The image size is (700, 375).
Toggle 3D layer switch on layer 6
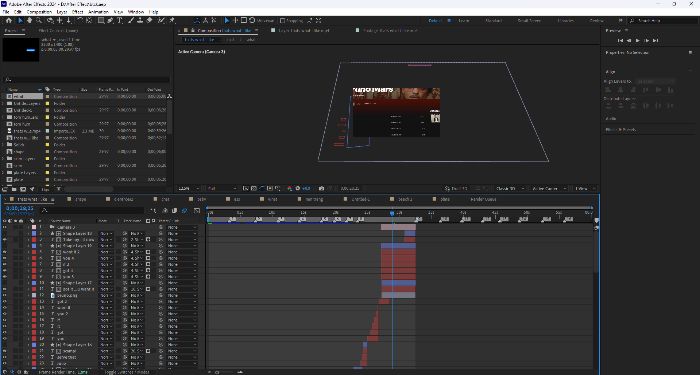[148, 258]
